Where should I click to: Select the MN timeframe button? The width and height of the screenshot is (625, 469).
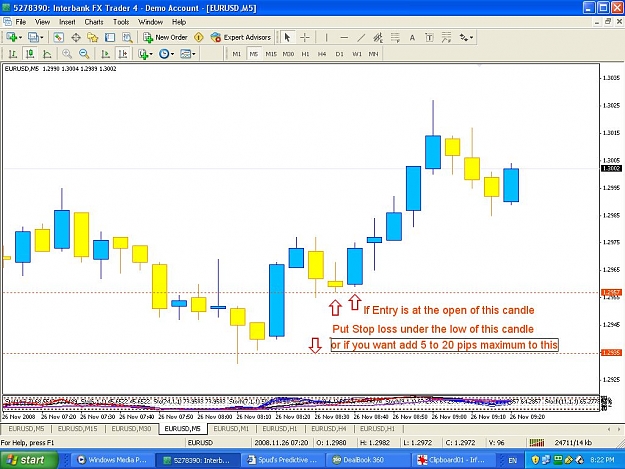[373, 54]
